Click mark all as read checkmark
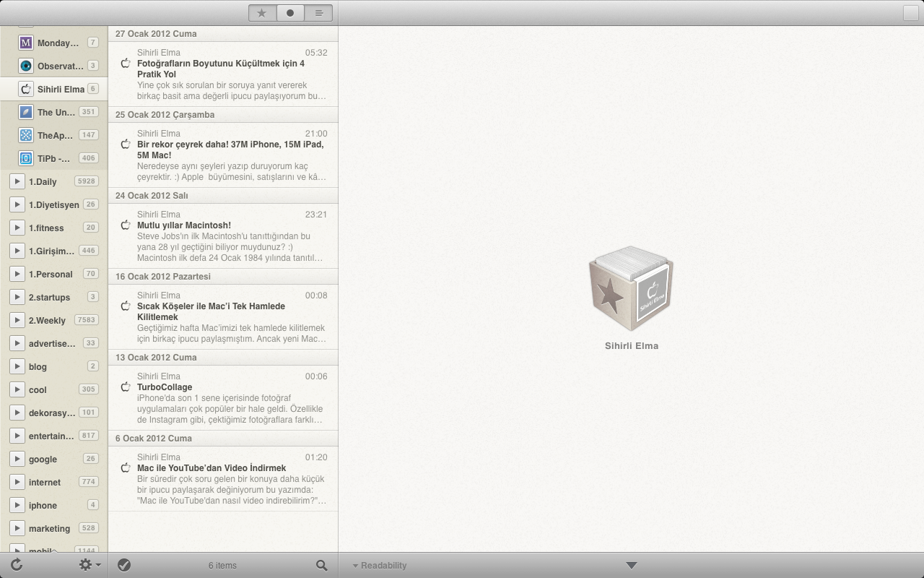Viewport: 924px width, 578px height. 124,565
